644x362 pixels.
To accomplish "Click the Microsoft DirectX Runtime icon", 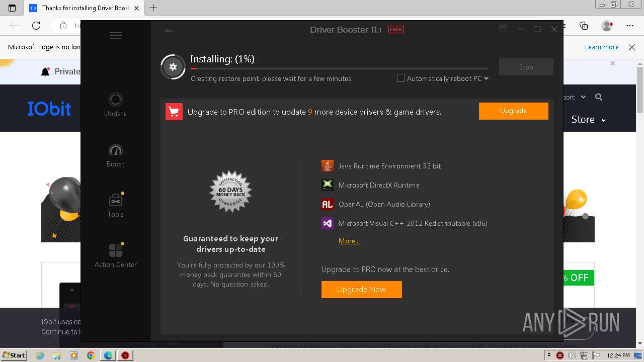I will [x=328, y=185].
